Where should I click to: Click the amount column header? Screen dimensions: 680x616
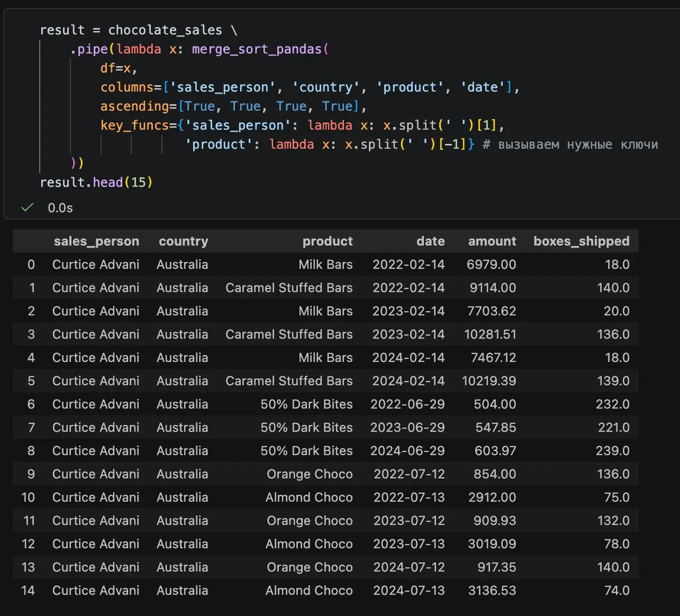point(492,241)
